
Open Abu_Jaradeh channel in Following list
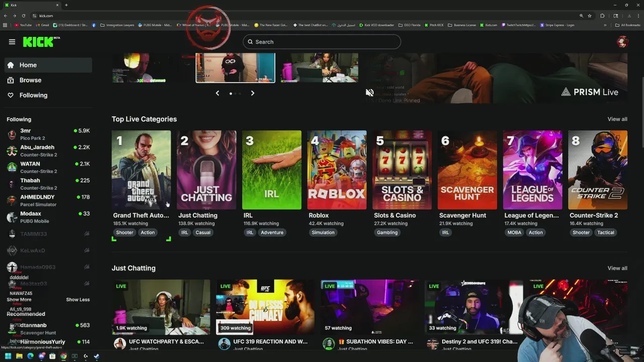(48, 150)
